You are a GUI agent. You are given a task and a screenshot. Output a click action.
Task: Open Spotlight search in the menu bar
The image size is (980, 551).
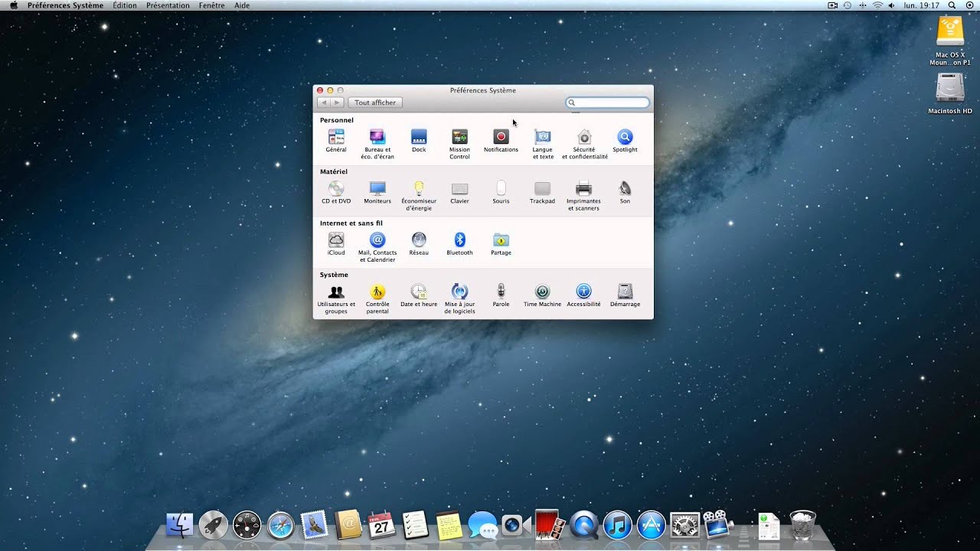[952, 5]
